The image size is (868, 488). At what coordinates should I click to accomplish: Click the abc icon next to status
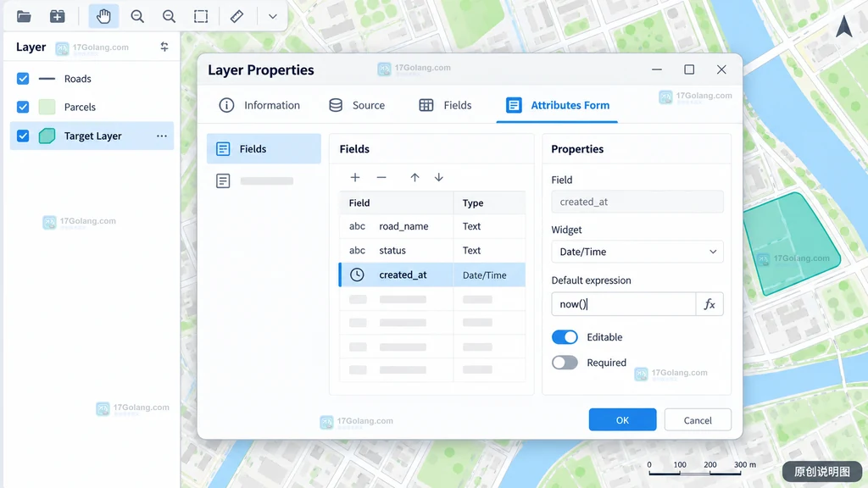[357, 250]
